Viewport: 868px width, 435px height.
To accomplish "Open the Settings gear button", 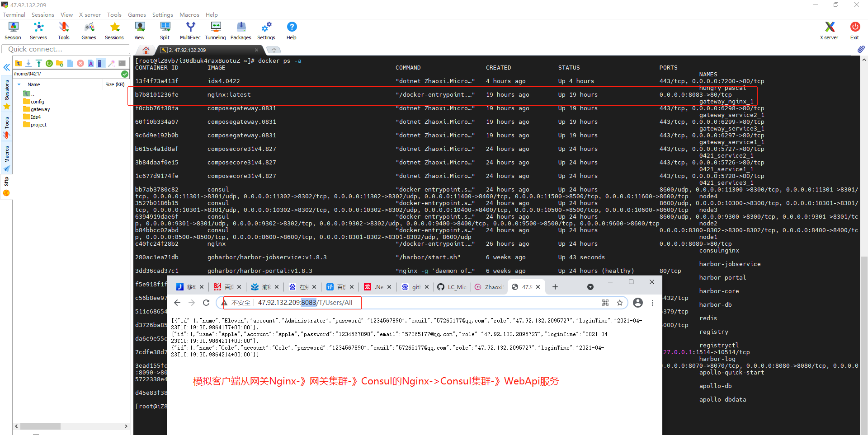I will tap(266, 31).
